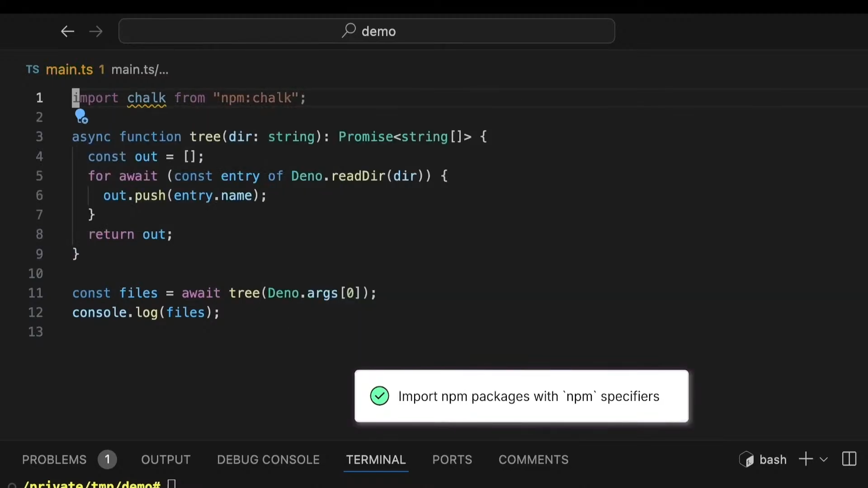868x488 pixels.
Task: Click the OUTPUT panel icon
Action: click(166, 460)
